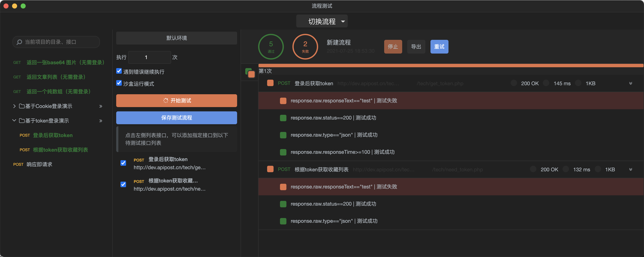Click the blue 重试 button
Screen dimensions: 644x257
(x=439, y=47)
